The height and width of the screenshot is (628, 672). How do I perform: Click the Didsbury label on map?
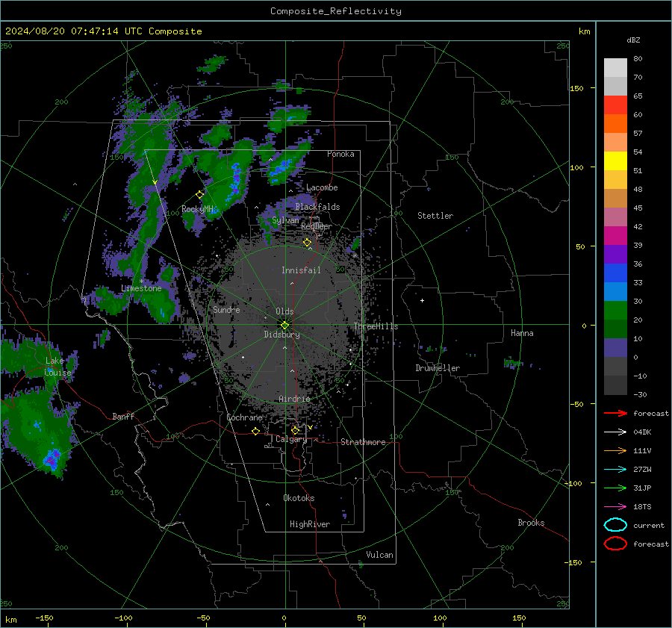(282, 335)
